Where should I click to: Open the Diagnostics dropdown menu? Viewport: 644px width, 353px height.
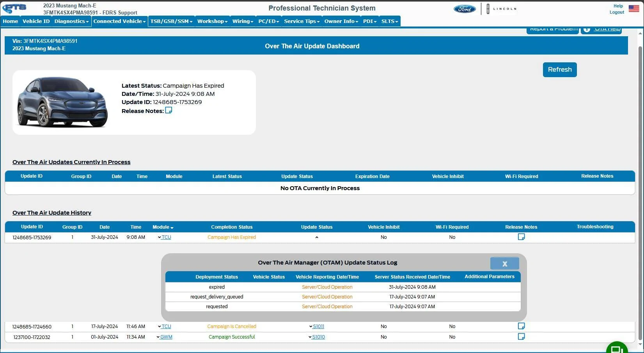coord(71,21)
